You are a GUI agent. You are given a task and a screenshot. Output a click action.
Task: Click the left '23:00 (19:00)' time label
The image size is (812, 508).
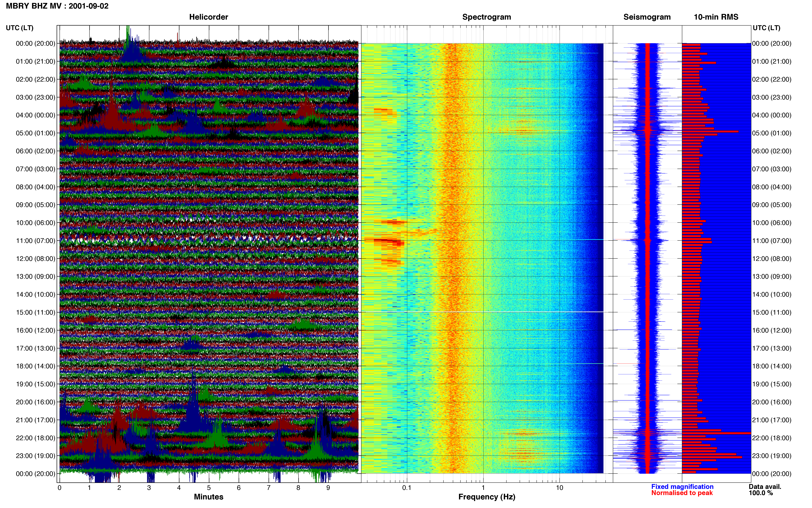(x=36, y=456)
